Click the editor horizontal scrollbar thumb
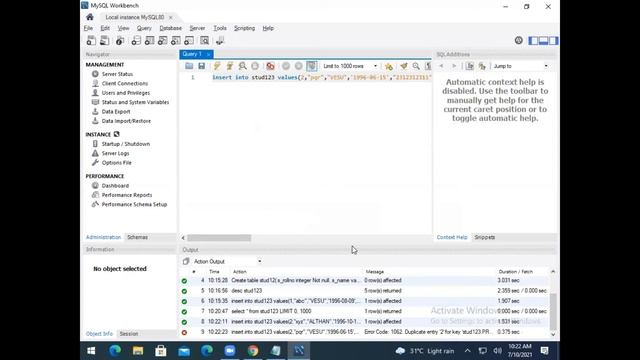 219,238
